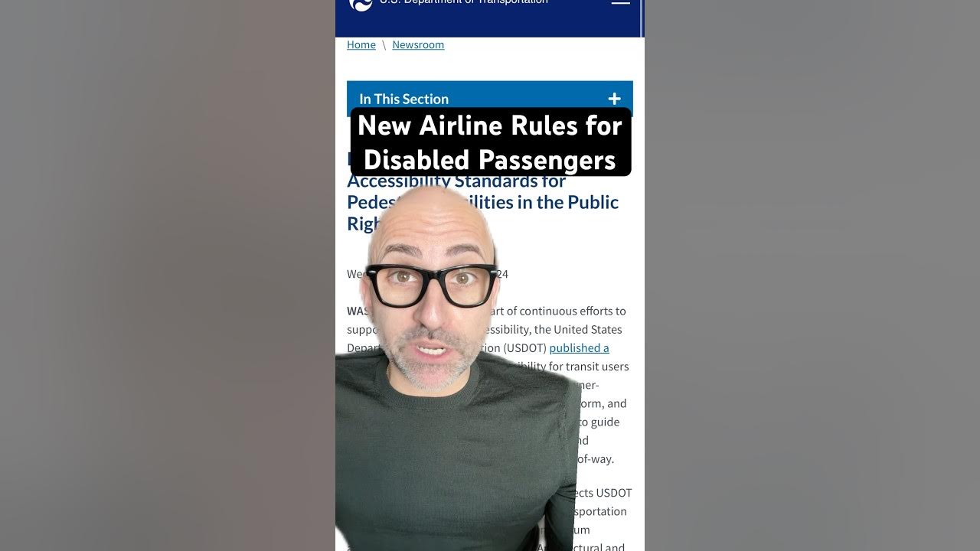Click the USDOT text in the second paragraph

tap(614, 493)
